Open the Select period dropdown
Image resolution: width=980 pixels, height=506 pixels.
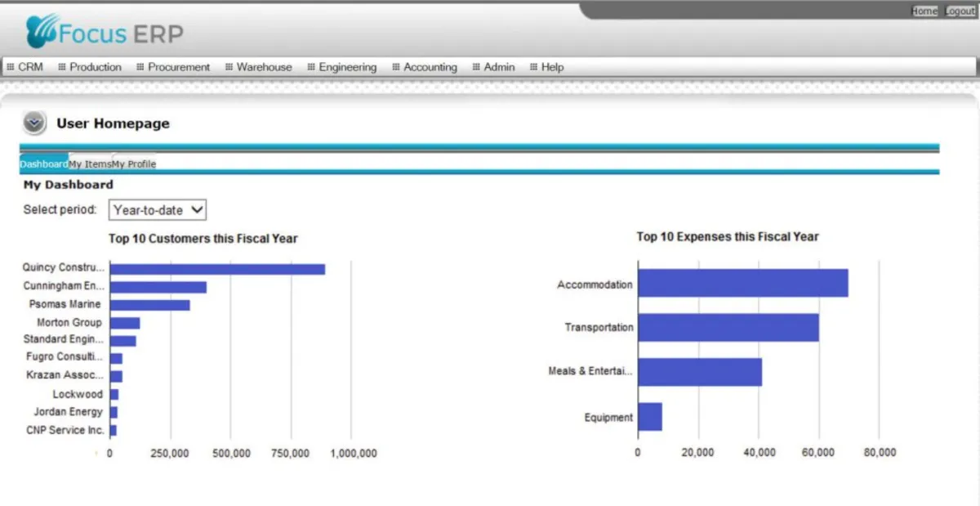[x=158, y=210]
